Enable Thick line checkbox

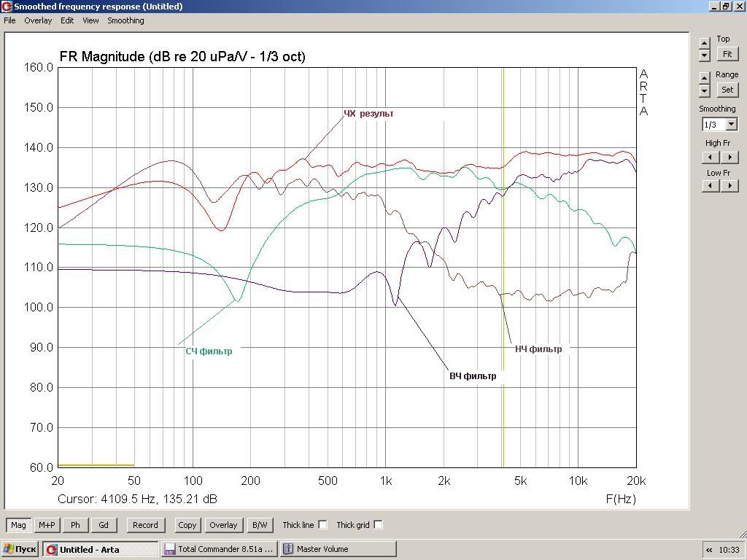(x=322, y=525)
